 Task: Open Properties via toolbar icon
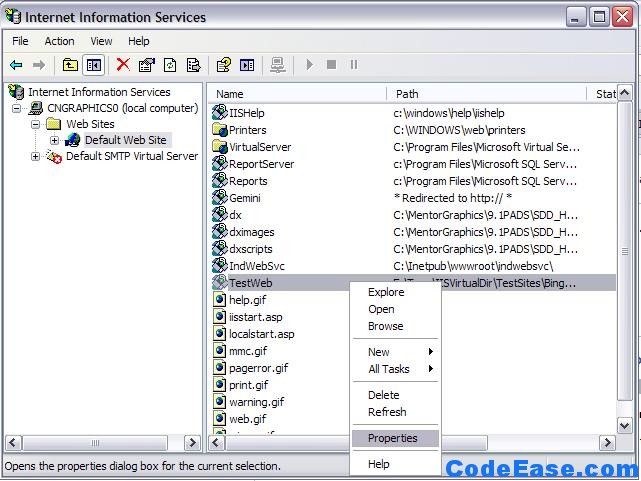[147, 65]
